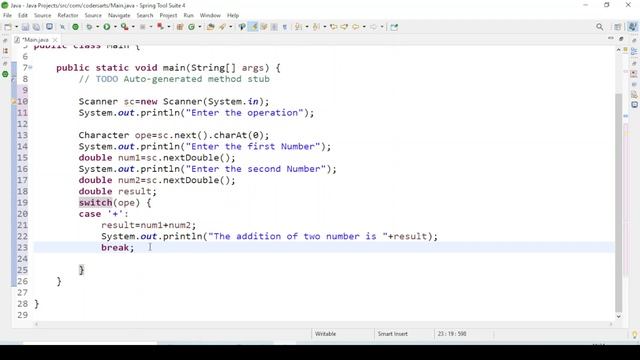Click the highlighted switch keyword on line 19
640x360 pixels.
coord(96,202)
